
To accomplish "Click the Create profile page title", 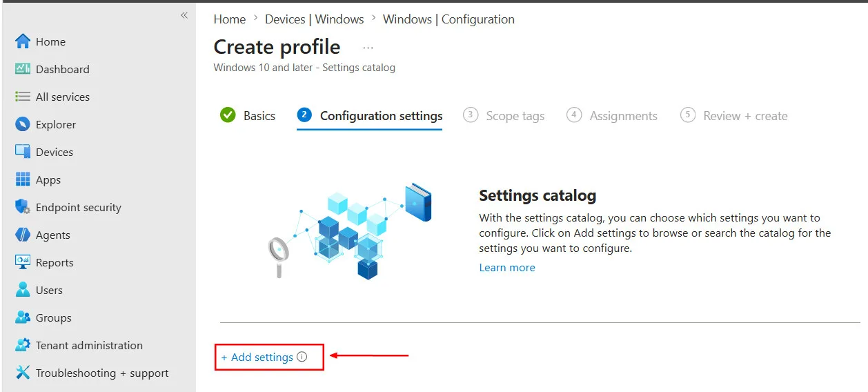I will click(277, 47).
